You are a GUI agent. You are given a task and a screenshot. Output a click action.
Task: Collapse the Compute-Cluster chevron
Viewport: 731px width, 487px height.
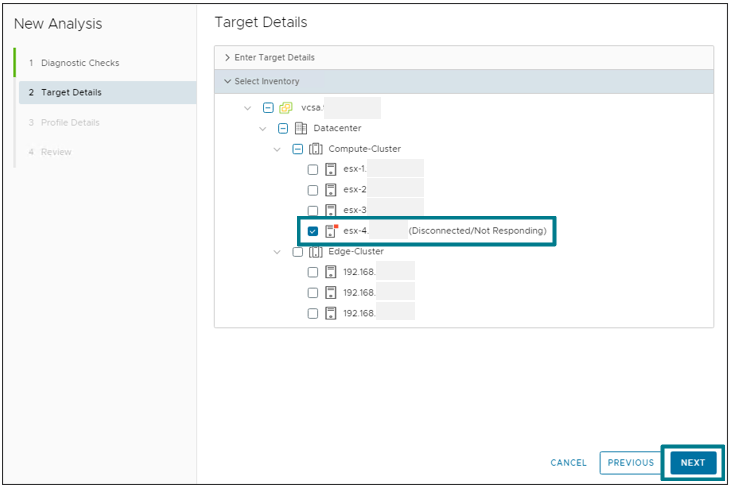coord(277,149)
